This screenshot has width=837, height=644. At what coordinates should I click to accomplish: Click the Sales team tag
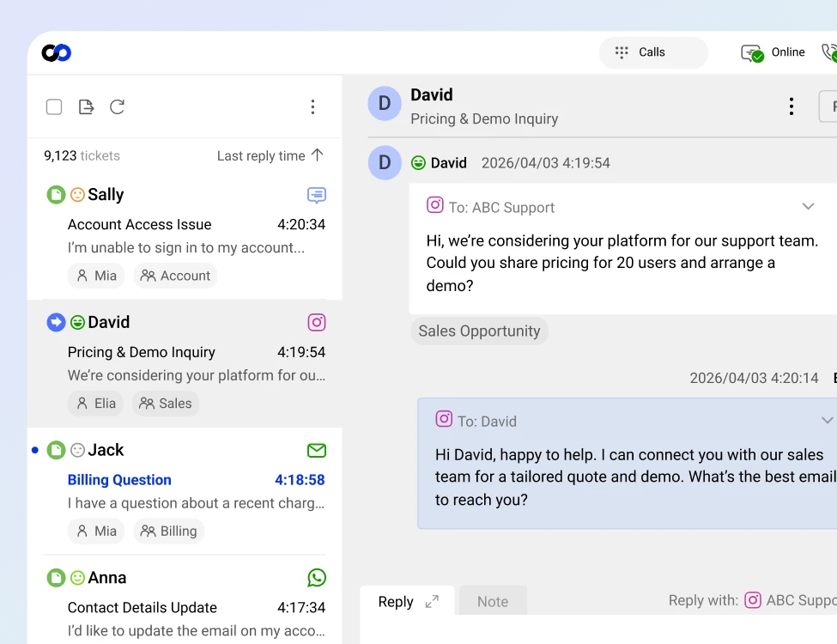click(x=166, y=404)
